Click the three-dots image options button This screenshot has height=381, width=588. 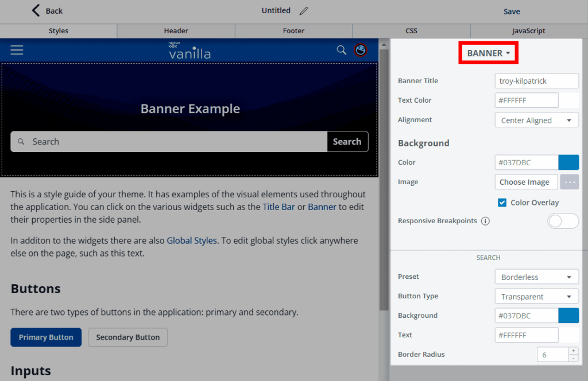569,182
